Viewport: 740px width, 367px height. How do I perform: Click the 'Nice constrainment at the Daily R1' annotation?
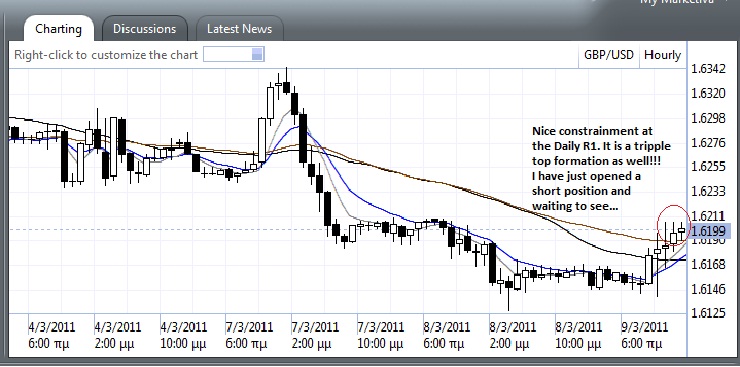601,168
